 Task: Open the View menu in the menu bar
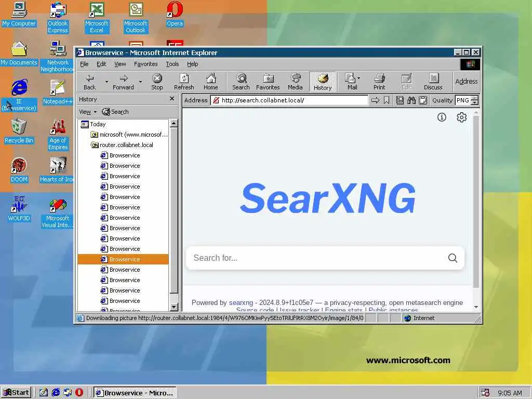pos(120,64)
